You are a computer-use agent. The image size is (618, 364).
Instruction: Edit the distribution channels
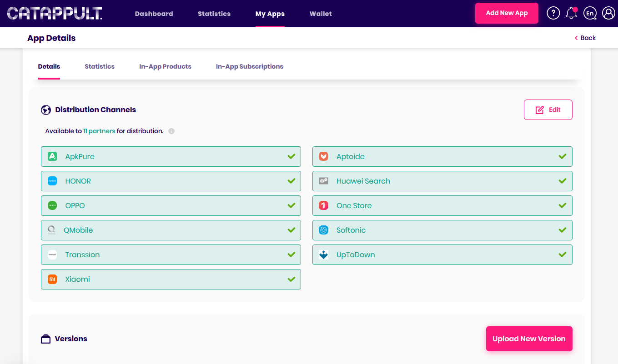(x=548, y=110)
